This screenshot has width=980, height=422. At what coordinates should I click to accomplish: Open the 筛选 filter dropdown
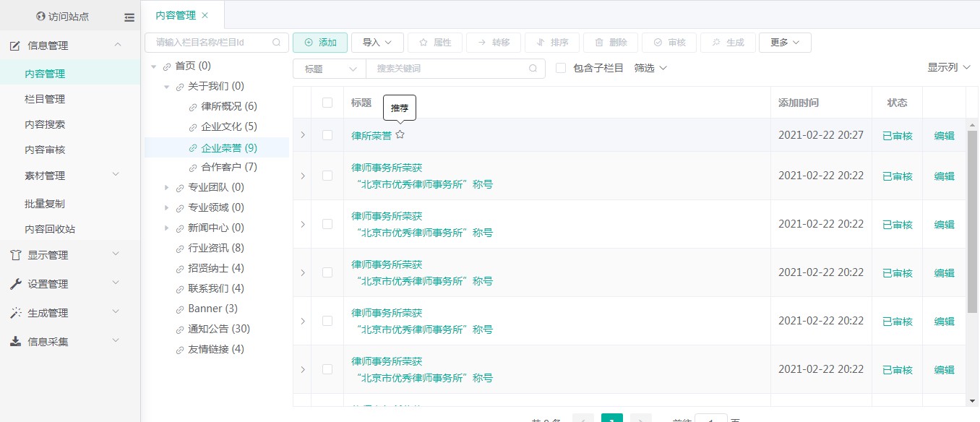650,68
